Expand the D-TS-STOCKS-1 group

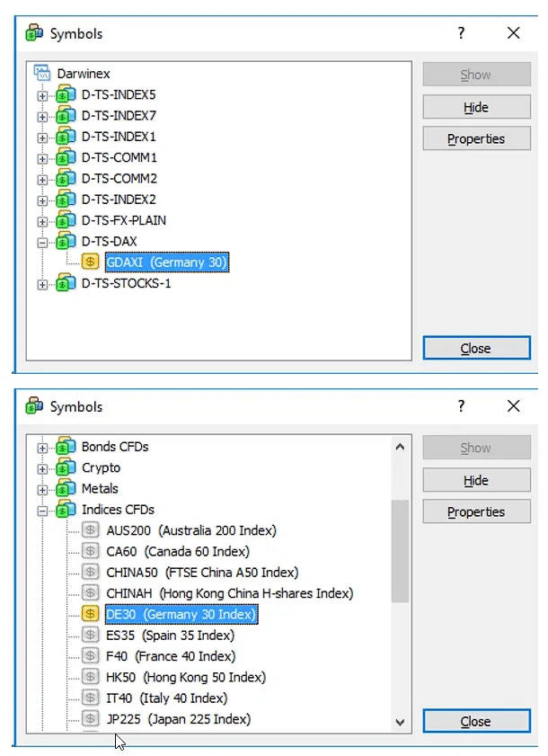tap(42, 284)
